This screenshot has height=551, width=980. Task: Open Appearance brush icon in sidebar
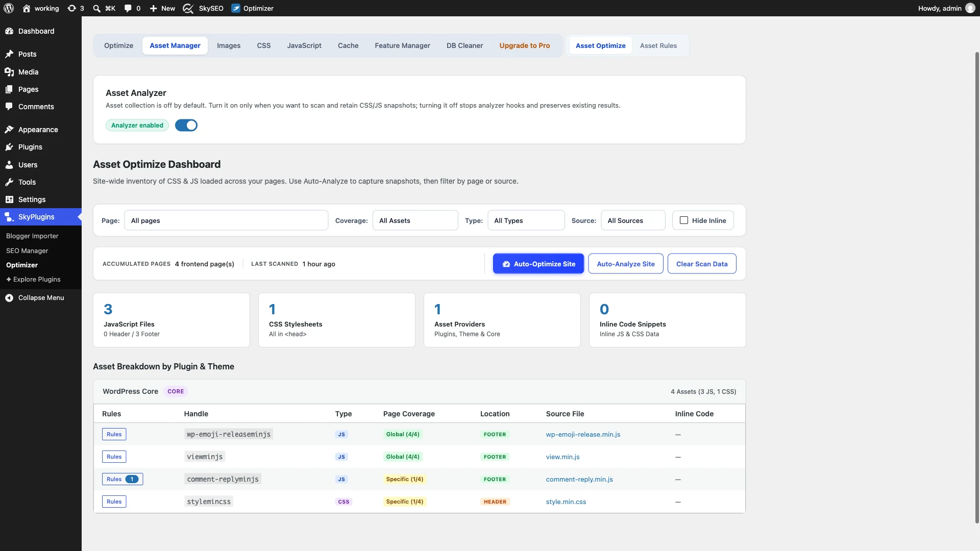click(9, 130)
